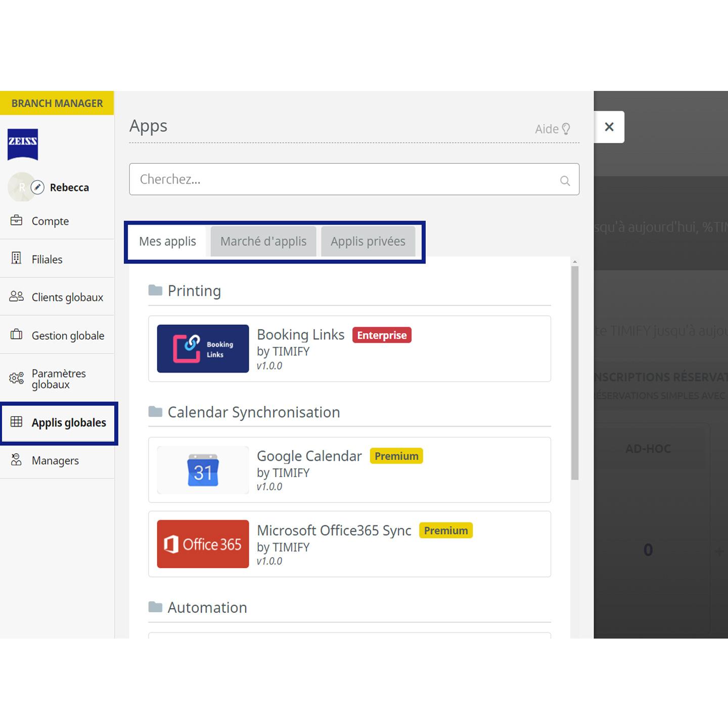Click the Applis globales grid icon

click(x=16, y=422)
